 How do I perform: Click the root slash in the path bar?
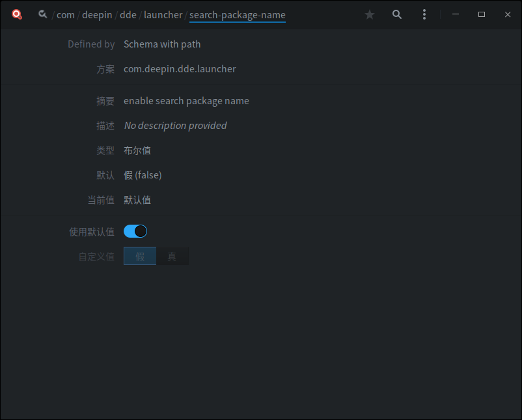coord(54,14)
